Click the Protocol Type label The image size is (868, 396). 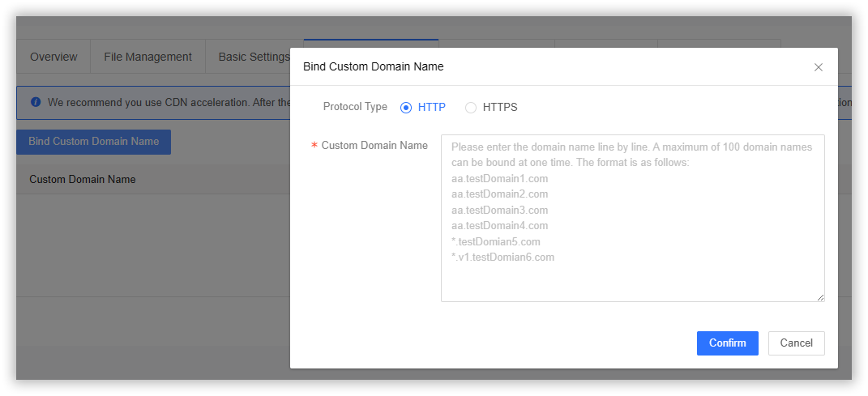tap(355, 107)
